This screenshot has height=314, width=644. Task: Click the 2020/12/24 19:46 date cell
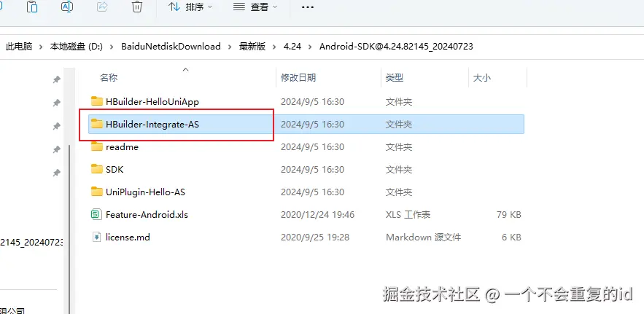tap(317, 215)
